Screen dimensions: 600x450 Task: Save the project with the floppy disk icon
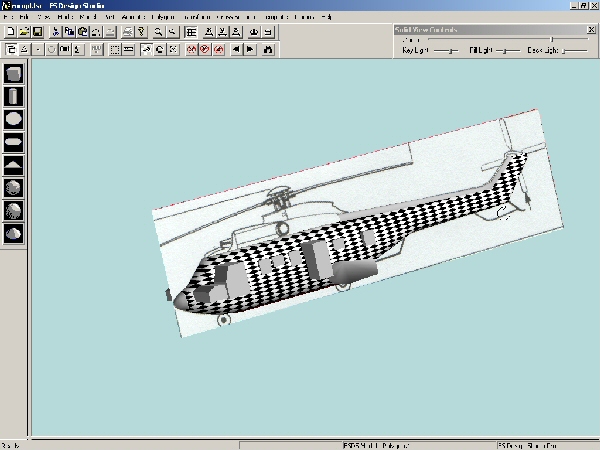click(x=36, y=32)
